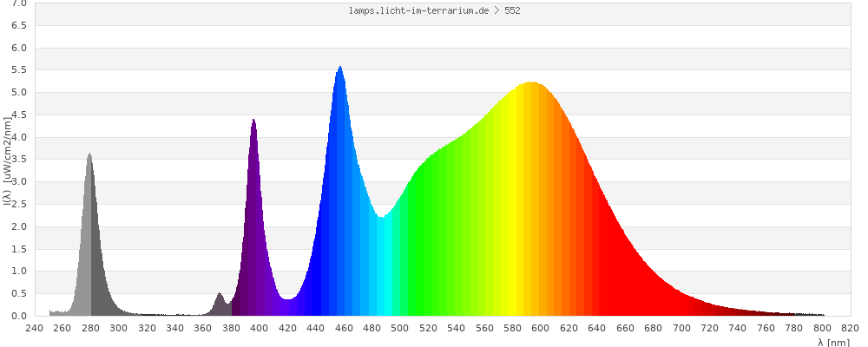
Task: Click the cyan dip near 487 nm
Action: (382, 219)
